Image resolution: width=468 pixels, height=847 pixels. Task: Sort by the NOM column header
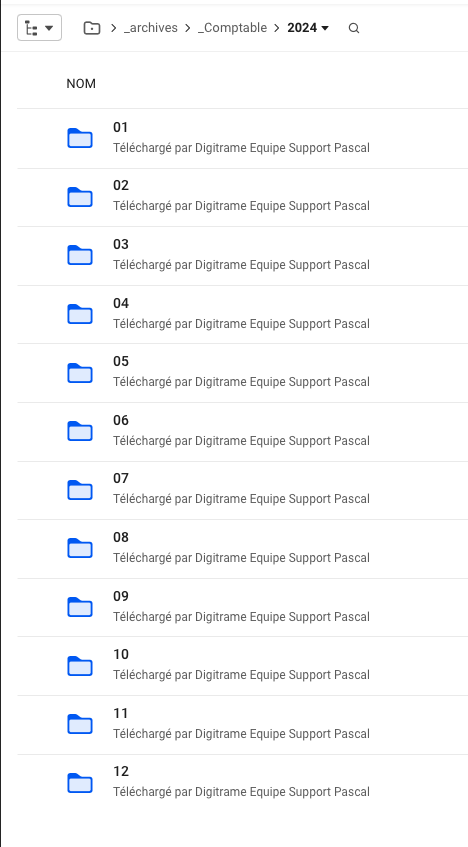pyautogui.click(x=81, y=84)
